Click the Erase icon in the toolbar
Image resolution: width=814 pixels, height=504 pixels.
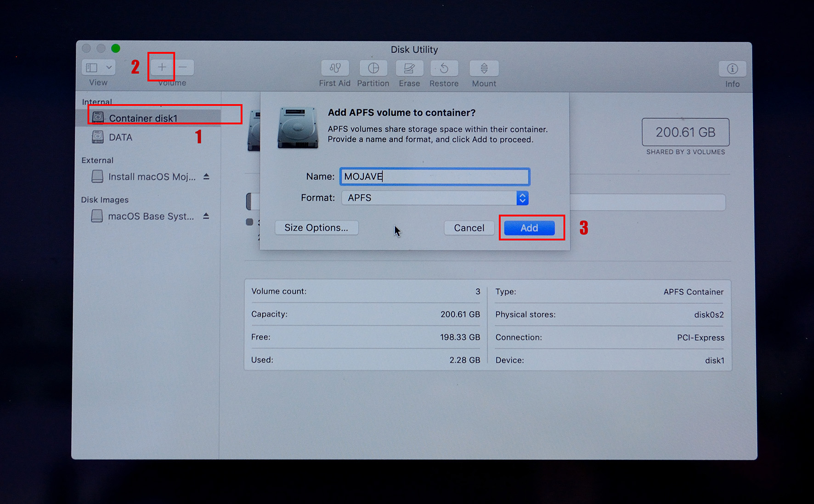(x=409, y=69)
